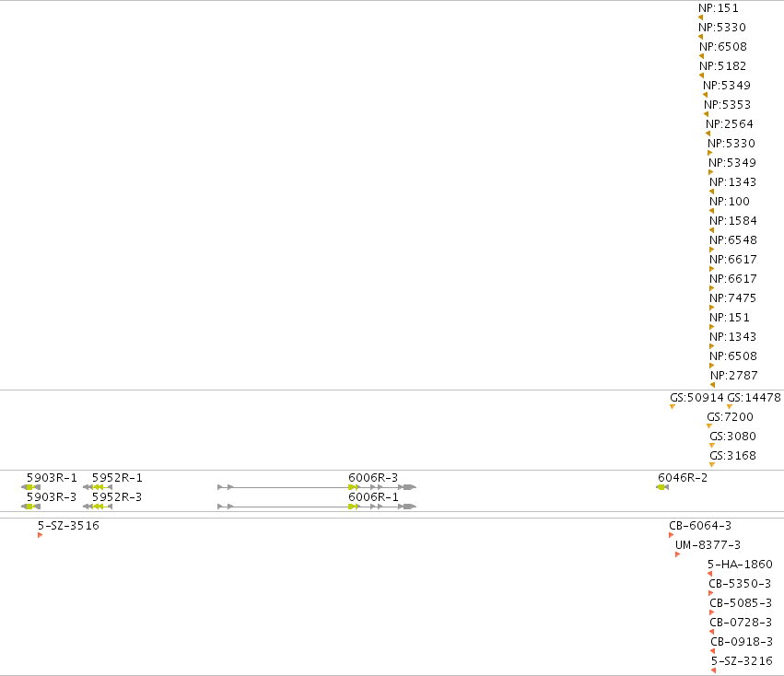Screen dimensions: 784x676
Task: Click the red marker below UM-8377-3
Action: tap(677, 554)
